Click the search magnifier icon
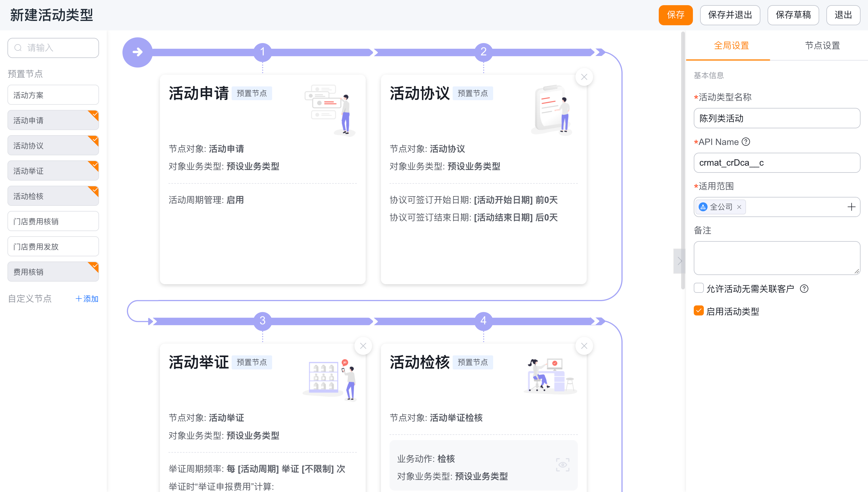Screen dimensions: 868x492 [18, 48]
